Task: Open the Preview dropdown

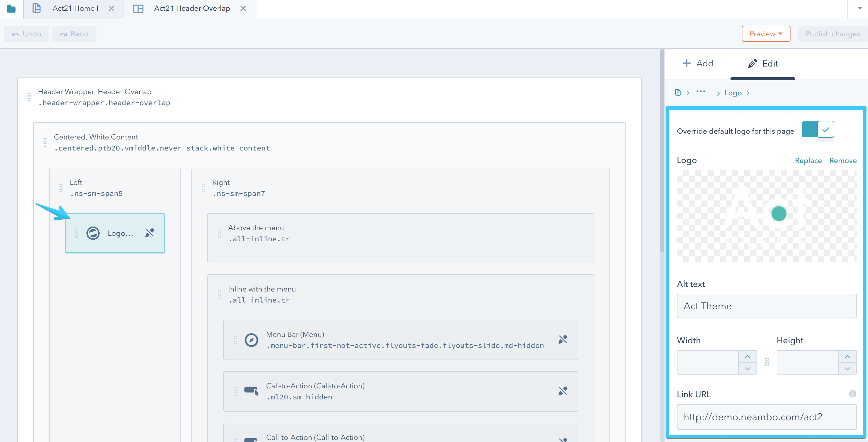Action: [x=766, y=34]
